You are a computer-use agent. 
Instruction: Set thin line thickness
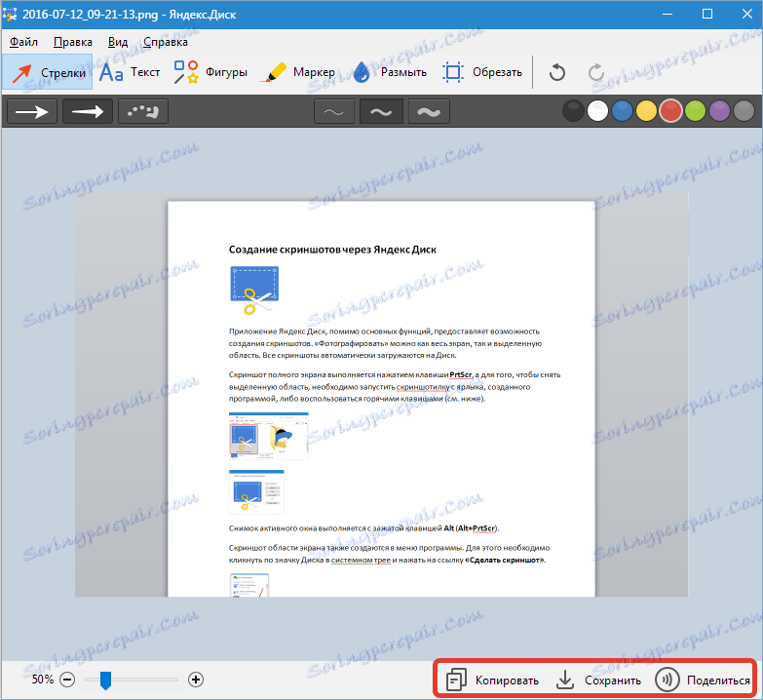(334, 111)
